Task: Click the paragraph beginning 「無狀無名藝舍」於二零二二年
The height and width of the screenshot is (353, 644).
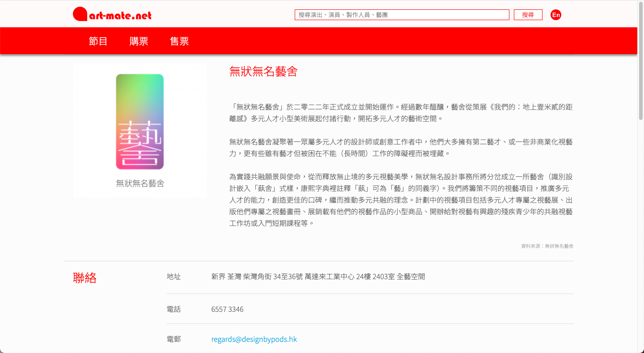Action: (x=401, y=113)
